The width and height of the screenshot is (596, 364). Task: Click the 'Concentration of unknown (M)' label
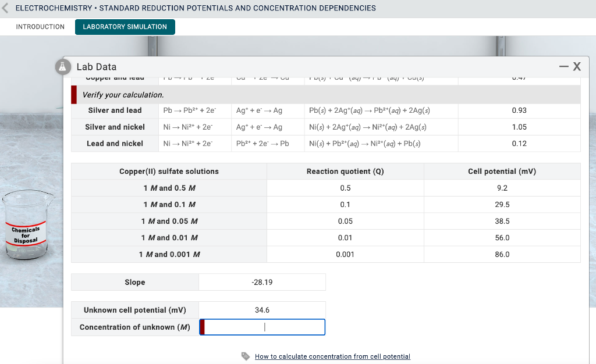[x=135, y=327]
